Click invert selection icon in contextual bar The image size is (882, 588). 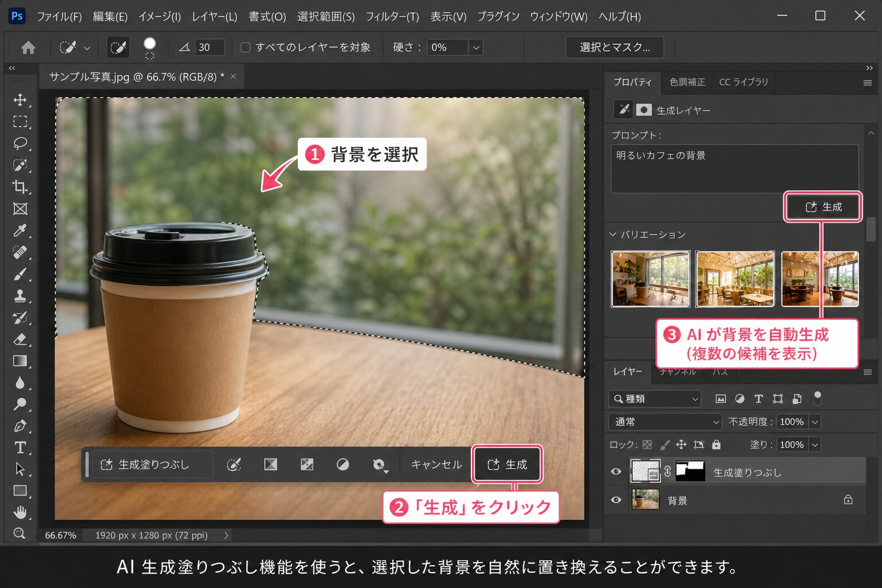pyautogui.click(x=307, y=464)
